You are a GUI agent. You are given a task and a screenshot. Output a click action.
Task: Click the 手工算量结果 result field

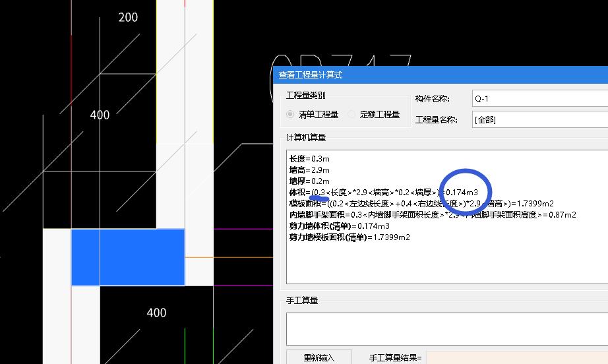pos(517,357)
